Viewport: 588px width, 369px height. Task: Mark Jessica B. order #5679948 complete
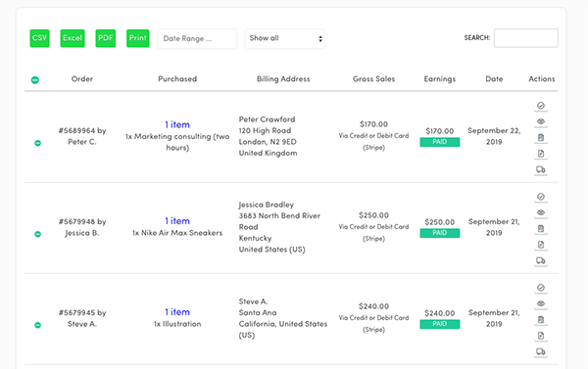point(541,197)
